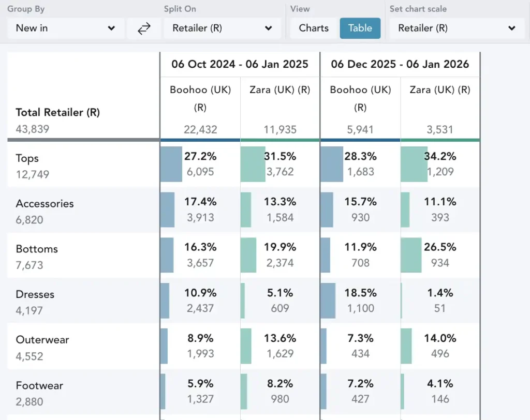This screenshot has width=530, height=420.
Task: Click the blue Boohoo Tops 27.2% bar
Action: [171, 164]
